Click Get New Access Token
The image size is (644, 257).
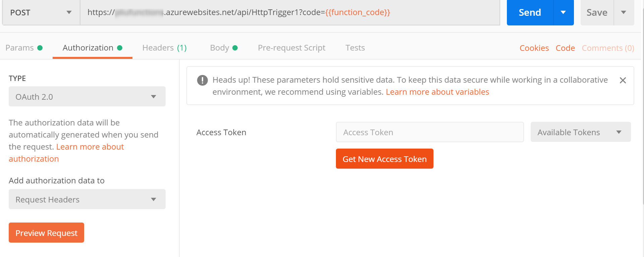coord(385,159)
